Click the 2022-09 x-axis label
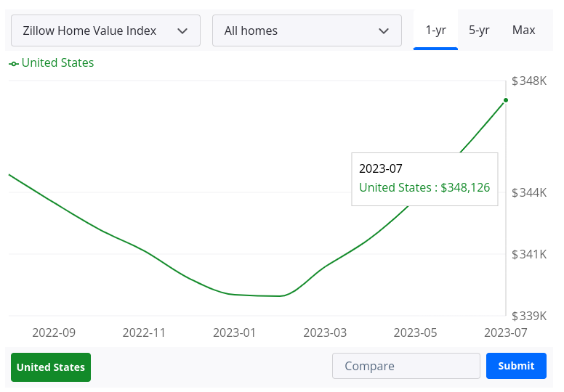The width and height of the screenshot is (564, 392). [x=54, y=332]
